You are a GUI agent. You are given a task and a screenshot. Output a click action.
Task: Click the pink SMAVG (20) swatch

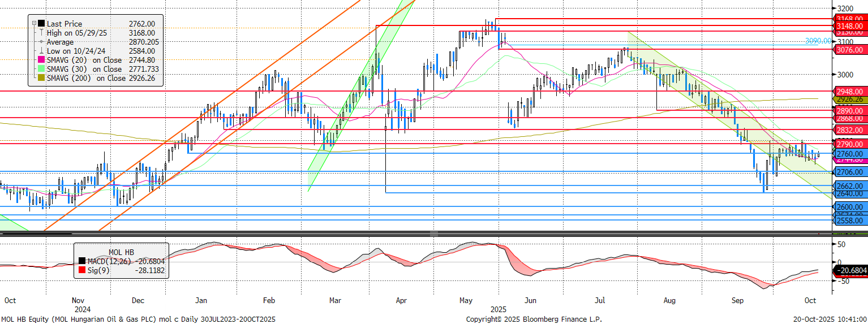(x=41, y=59)
